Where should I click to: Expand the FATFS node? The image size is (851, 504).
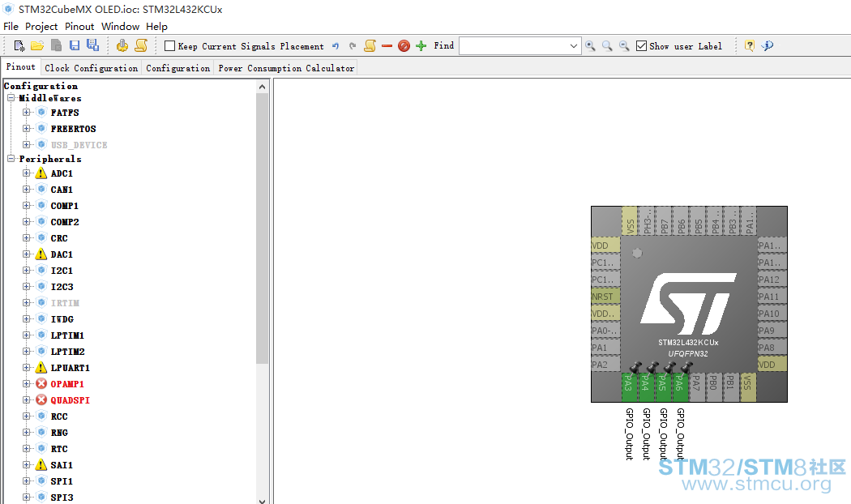(x=26, y=113)
